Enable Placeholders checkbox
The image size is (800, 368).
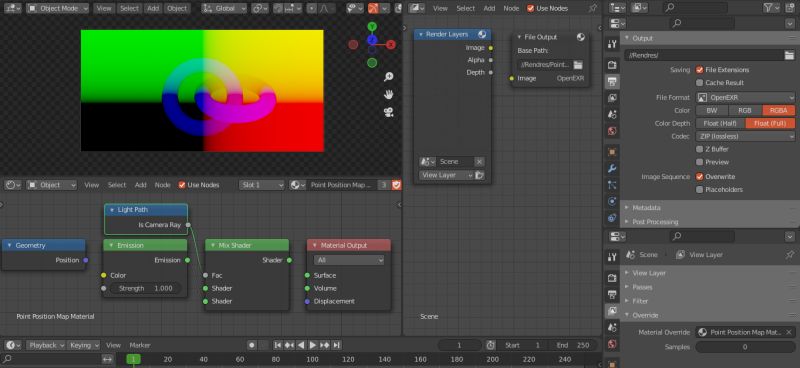(x=699, y=189)
